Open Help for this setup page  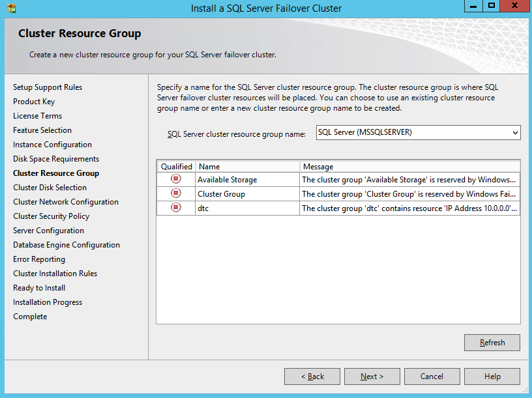(492, 377)
